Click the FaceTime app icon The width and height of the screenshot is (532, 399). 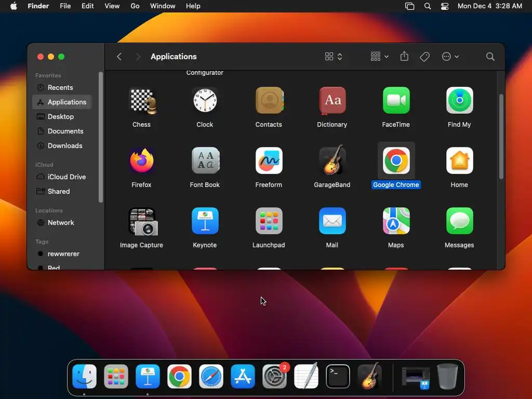click(x=396, y=100)
